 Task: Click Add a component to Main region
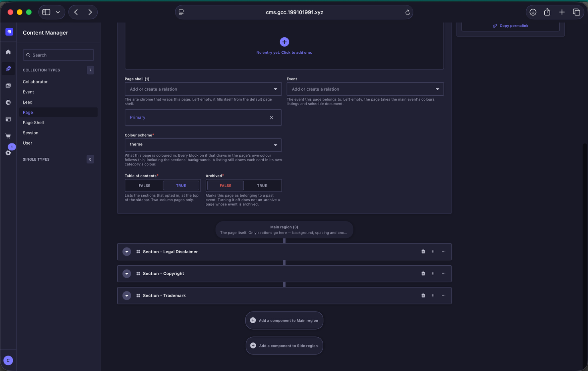click(x=284, y=320)
